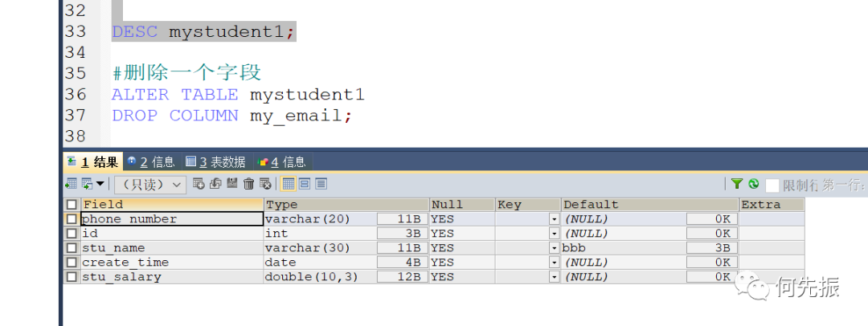The height and width of the screenshot is (326, 868).
Task: Click the duplicate current row icon
Action: coord(216,184)
